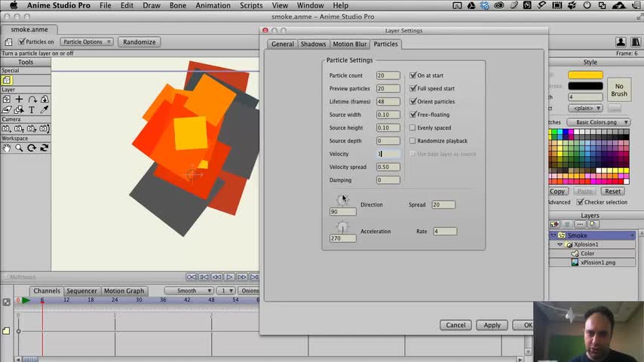Open the interval dropdown showing 1
This screenshot has width=644, height=362.
pyautogui.click(x=226, y=290)
